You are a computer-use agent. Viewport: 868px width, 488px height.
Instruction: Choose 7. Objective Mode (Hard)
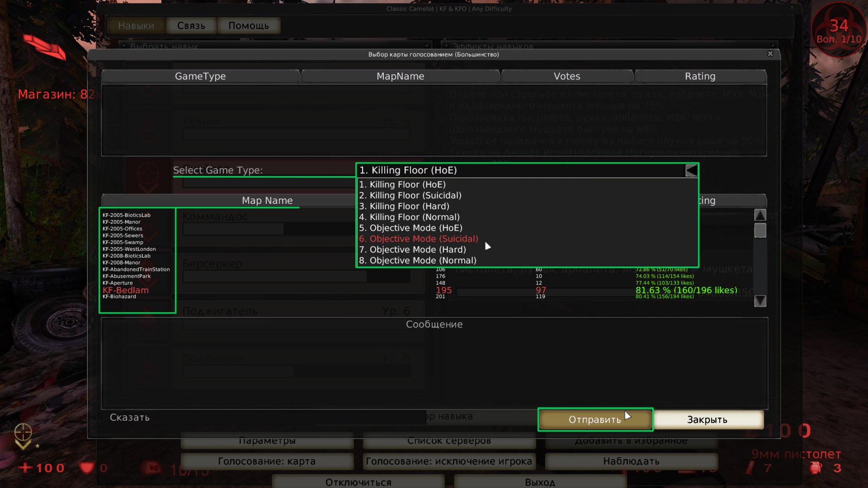(x=412, y=250)
